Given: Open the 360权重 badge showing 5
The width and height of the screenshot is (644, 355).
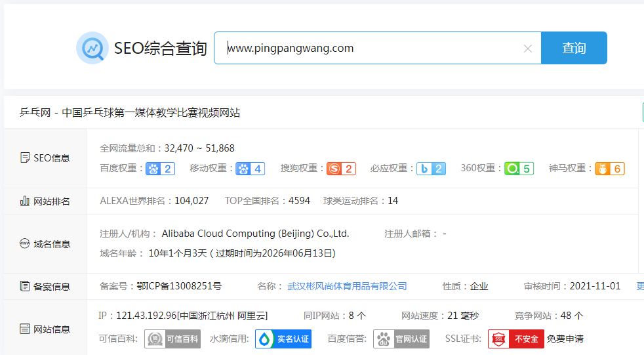Looking at the screenshot, I should click(519, 169).
